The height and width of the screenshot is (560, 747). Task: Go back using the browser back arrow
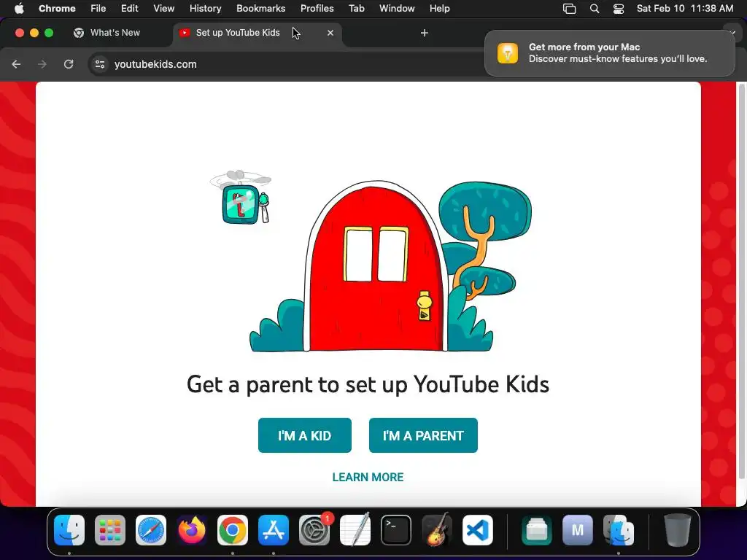pos(16,64)
